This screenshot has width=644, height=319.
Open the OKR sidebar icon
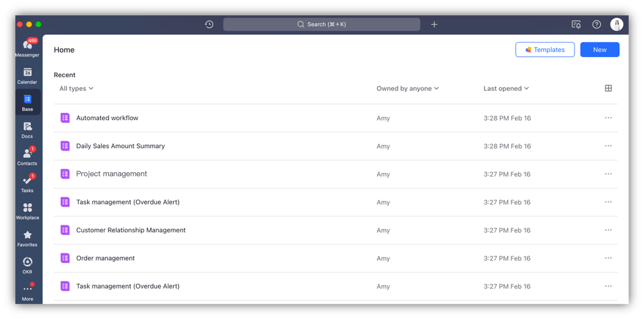(x=27, y=265)
